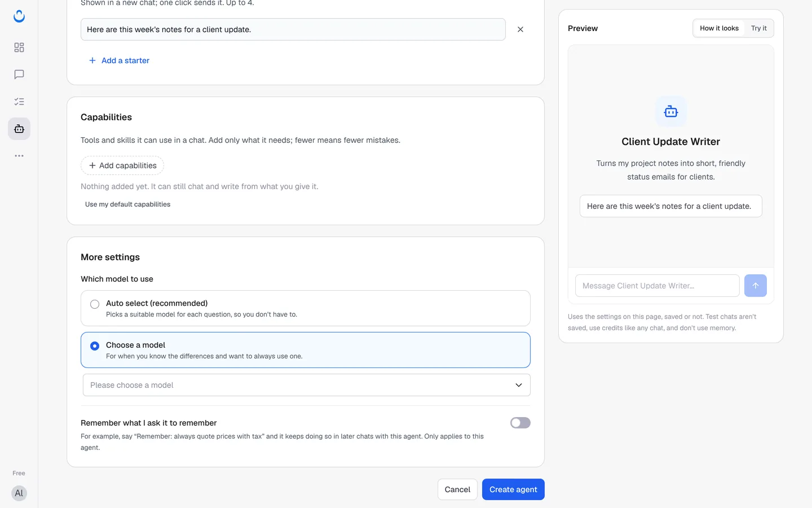The width and height of the screenshot is (812, 508).
Task: Click the 'Capabilities' section heading
Action: [106, 117]
